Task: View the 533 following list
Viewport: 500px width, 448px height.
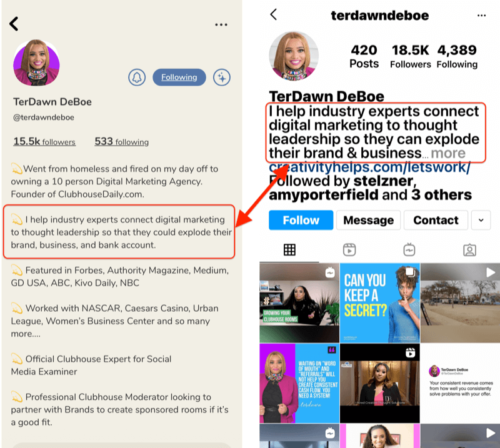Action: pos(121,142)
